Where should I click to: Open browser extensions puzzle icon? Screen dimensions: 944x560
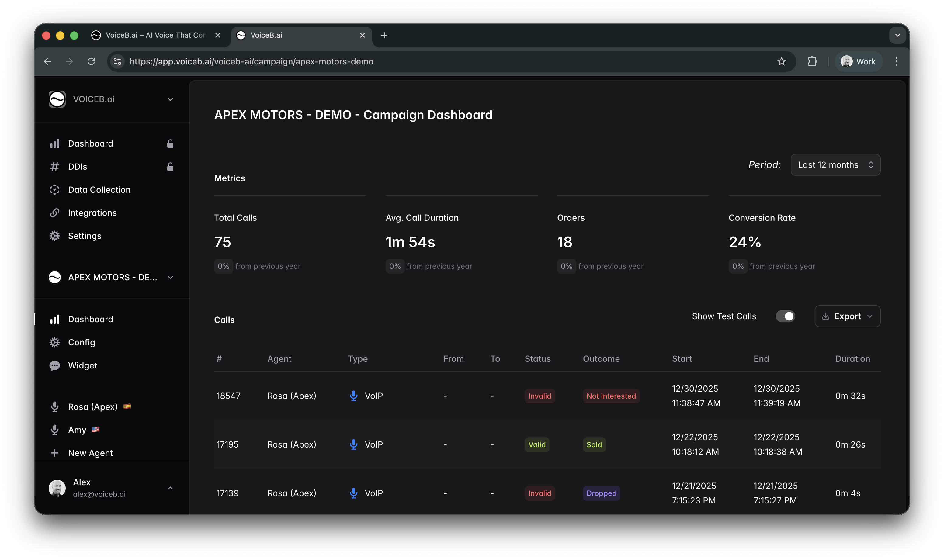[x=812, y=61]
